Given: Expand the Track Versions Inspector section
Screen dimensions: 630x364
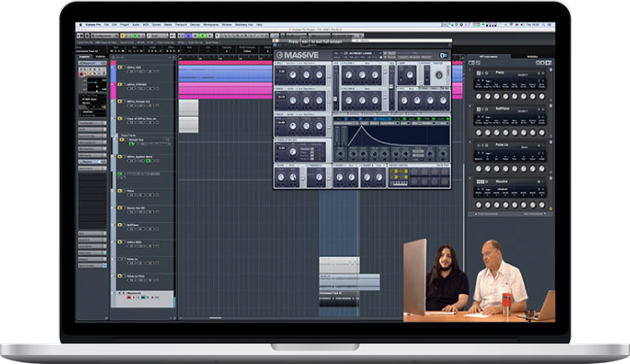Looking at the screenshot, I should [x=92, y=122].
